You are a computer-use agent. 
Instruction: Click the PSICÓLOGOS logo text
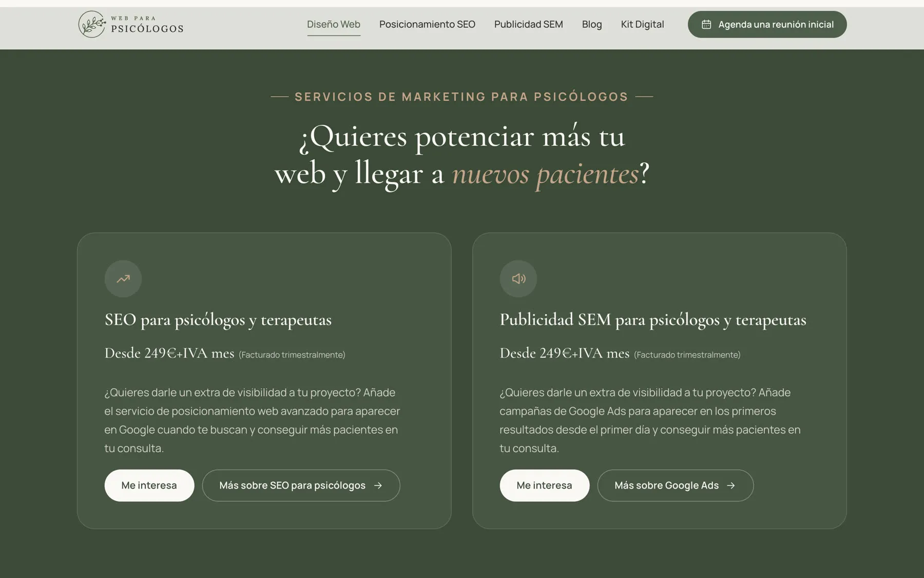[147, 29]
